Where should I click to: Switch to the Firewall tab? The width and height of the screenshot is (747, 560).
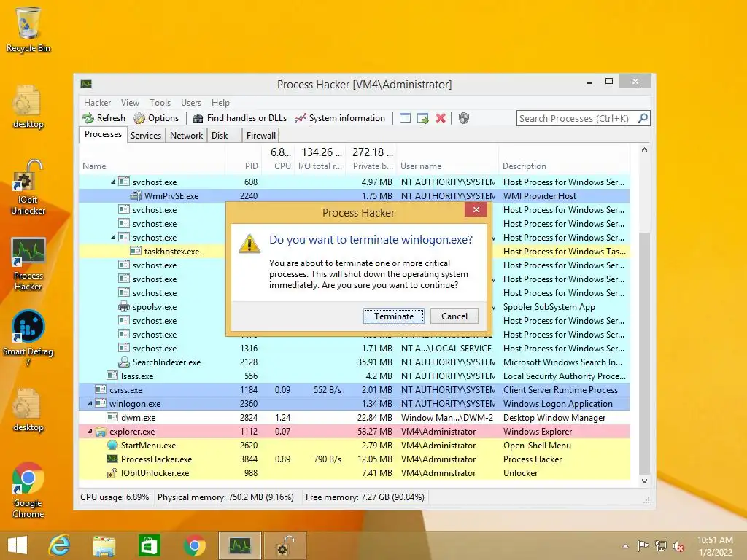tap(260, 135)
